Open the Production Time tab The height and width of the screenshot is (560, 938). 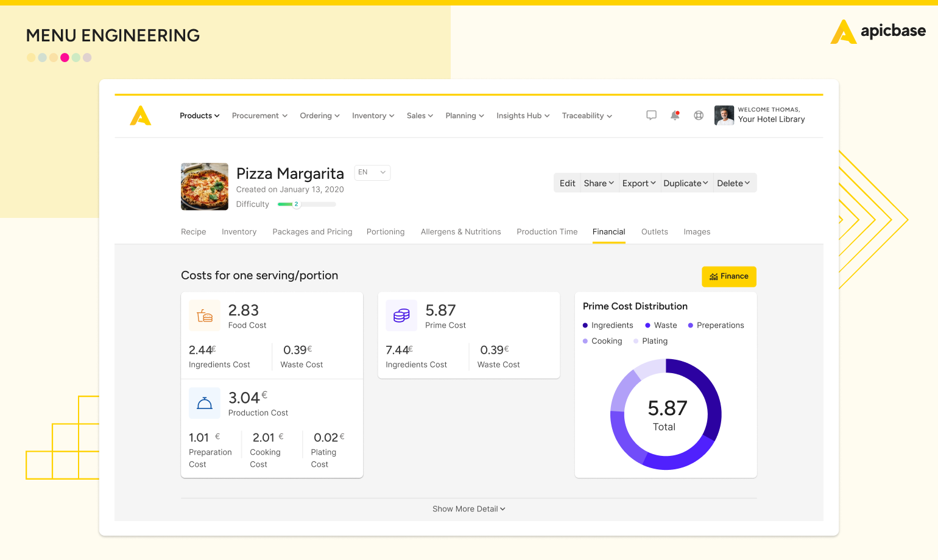click(547, 232)
